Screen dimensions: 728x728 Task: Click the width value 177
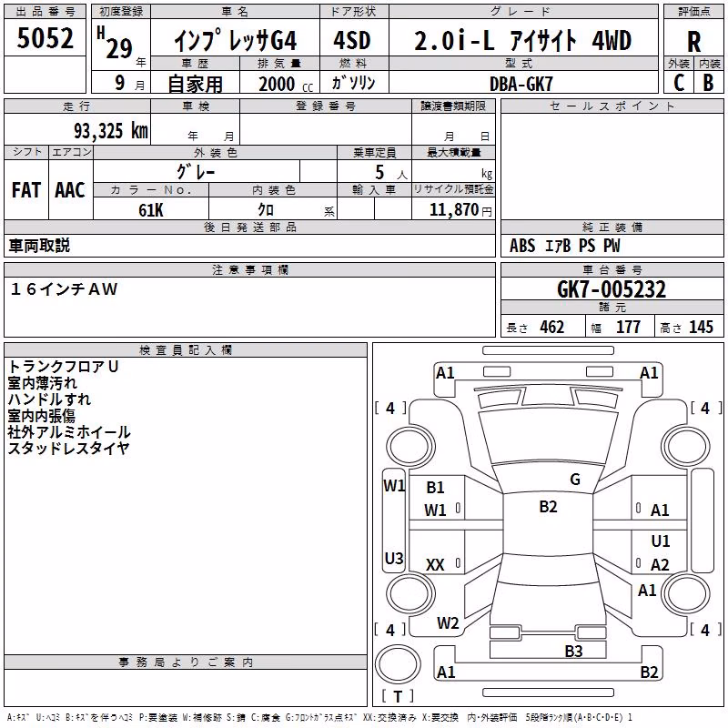pos(628,328)
